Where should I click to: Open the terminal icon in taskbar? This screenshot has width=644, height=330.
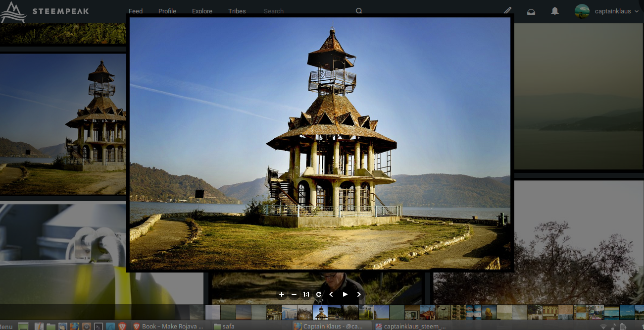(99, 326)
